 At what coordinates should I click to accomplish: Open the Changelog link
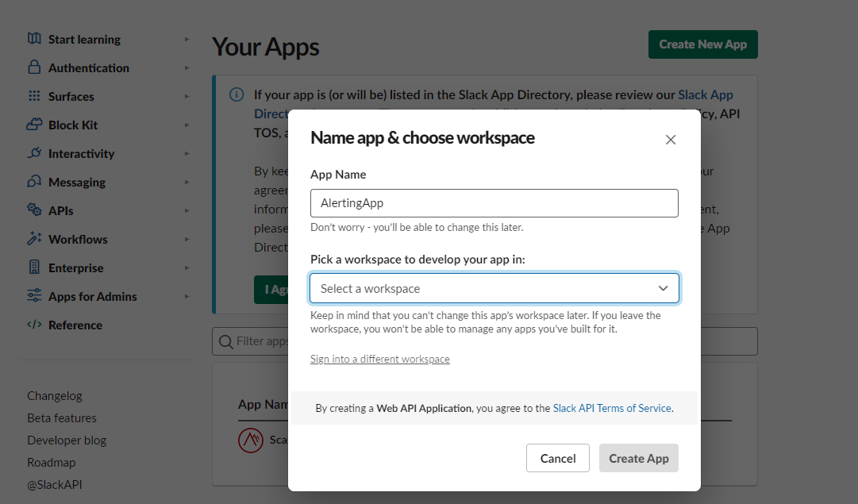pyautogui.click(x=55, y=395)
